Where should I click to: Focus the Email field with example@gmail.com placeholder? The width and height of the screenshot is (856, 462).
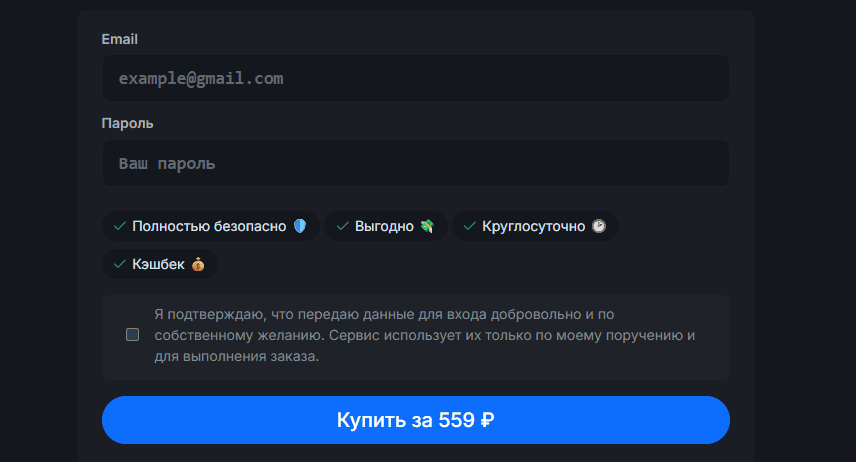point(415,78)
